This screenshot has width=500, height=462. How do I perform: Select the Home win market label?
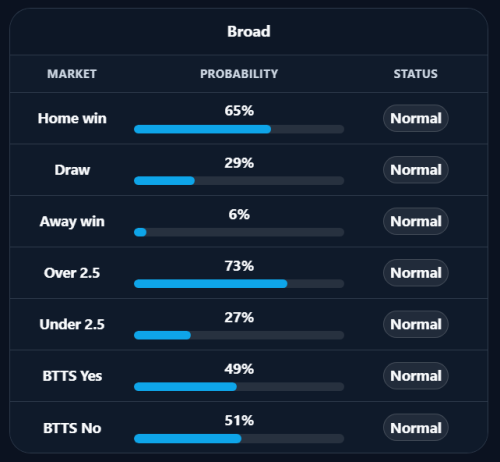pos(72,118)
